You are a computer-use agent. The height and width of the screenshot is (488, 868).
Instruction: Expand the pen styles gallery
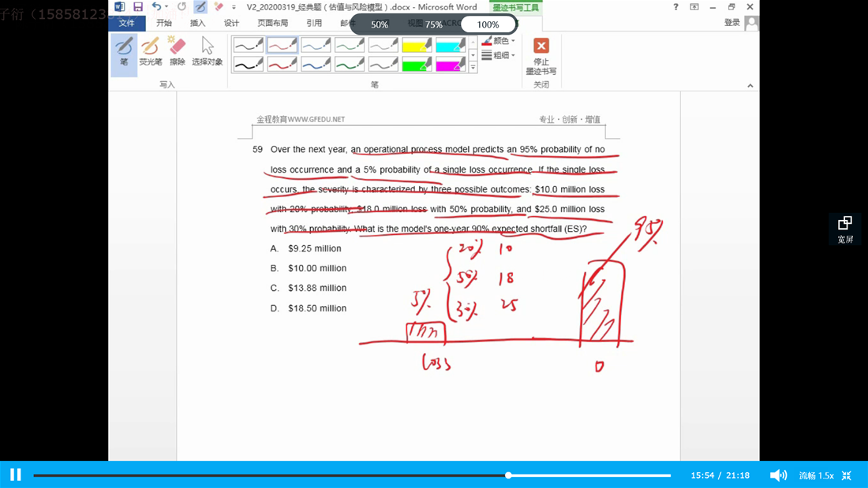[473, 69]
